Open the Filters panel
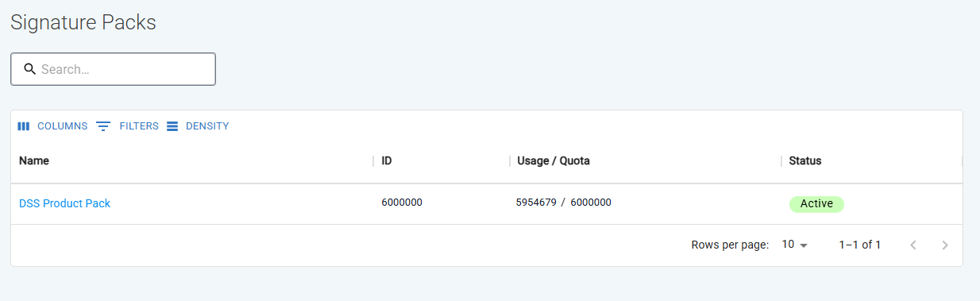 click(x=127, y=126)
